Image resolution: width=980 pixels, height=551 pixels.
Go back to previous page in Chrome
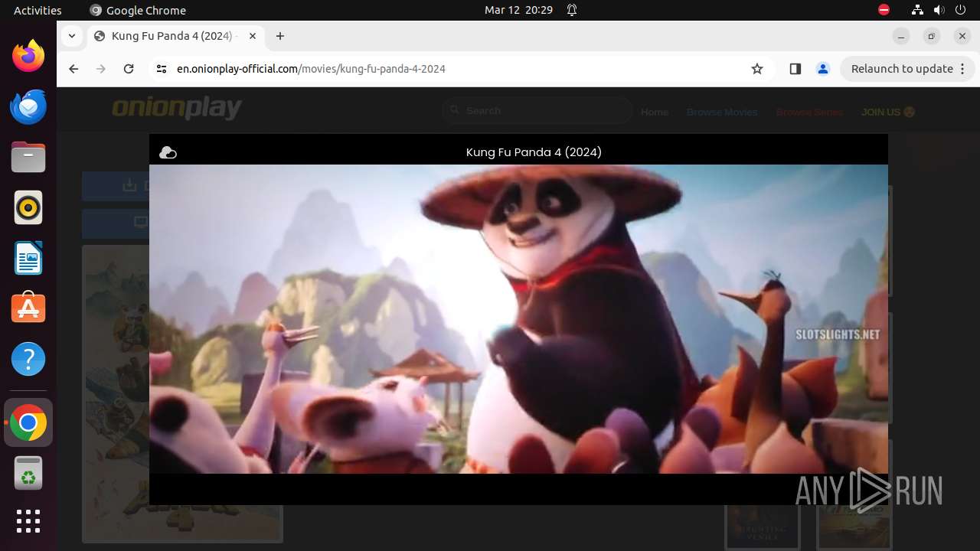point(73,69)
